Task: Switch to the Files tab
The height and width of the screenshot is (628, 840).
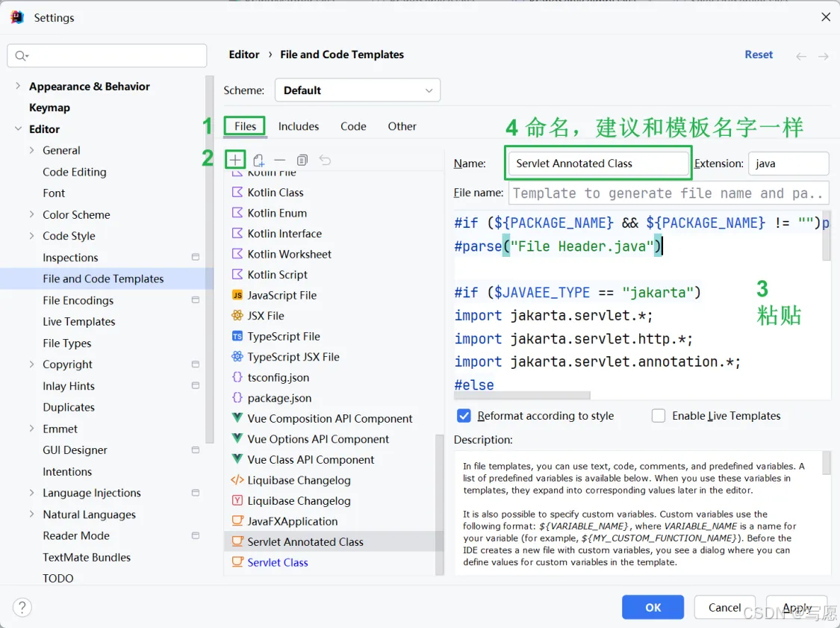Action: pyautogui.click(x=245, y=126)
